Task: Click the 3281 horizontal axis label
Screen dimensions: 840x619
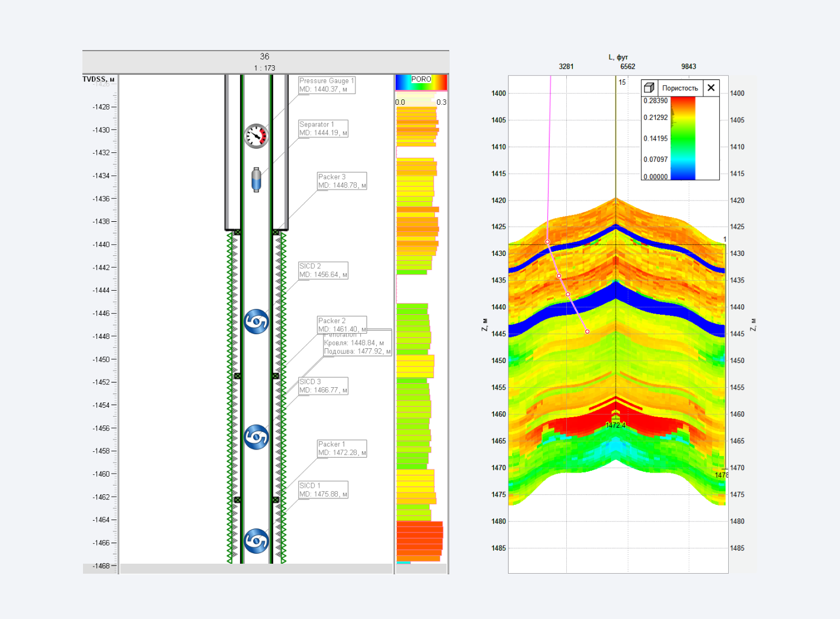Action: click(x=566, y=66)
